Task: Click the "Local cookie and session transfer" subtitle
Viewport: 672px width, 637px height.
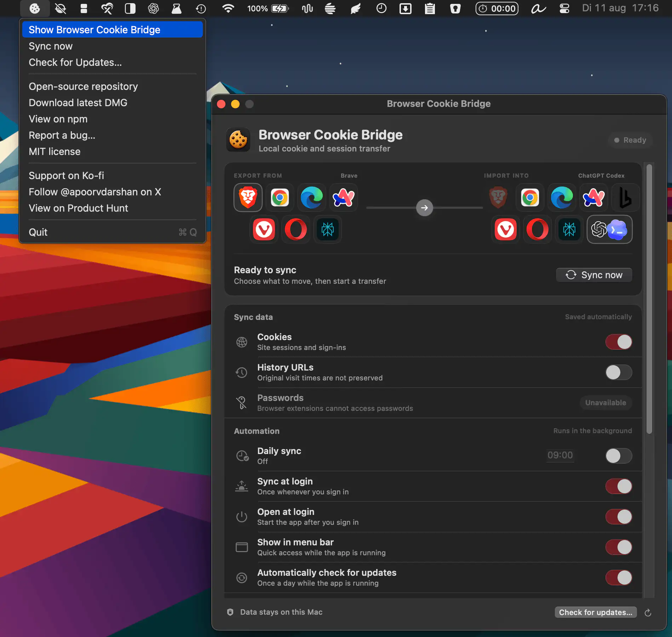Action: click(x=324, y=149)
